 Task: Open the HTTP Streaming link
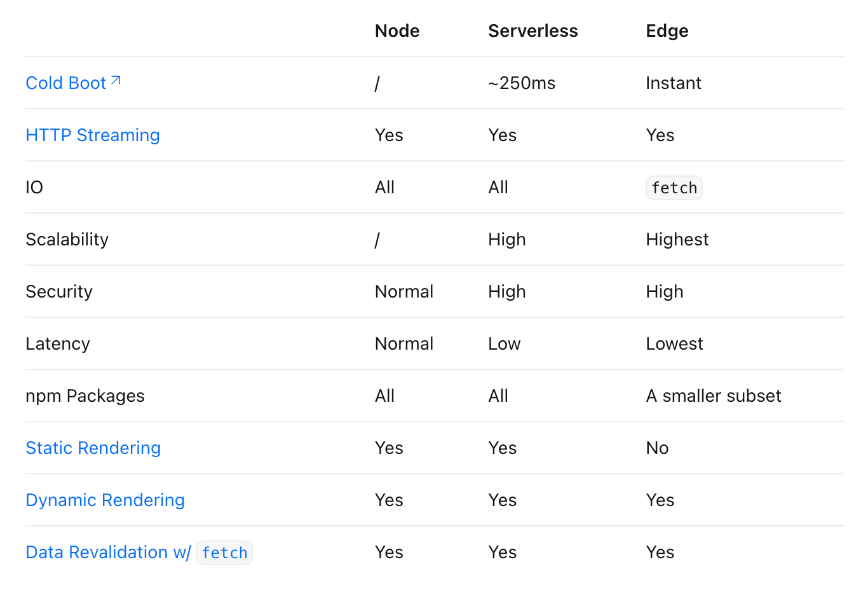tap(93, 135)
